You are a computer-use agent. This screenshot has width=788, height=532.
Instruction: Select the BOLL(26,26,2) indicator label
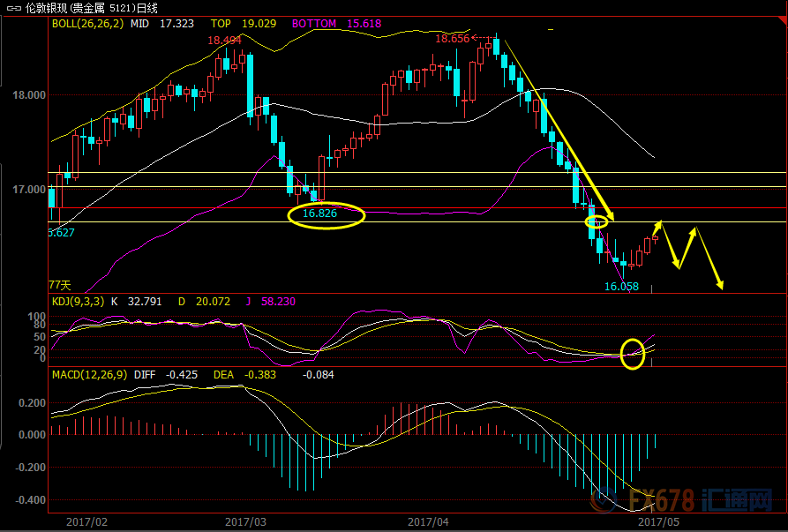pos(87,24)
